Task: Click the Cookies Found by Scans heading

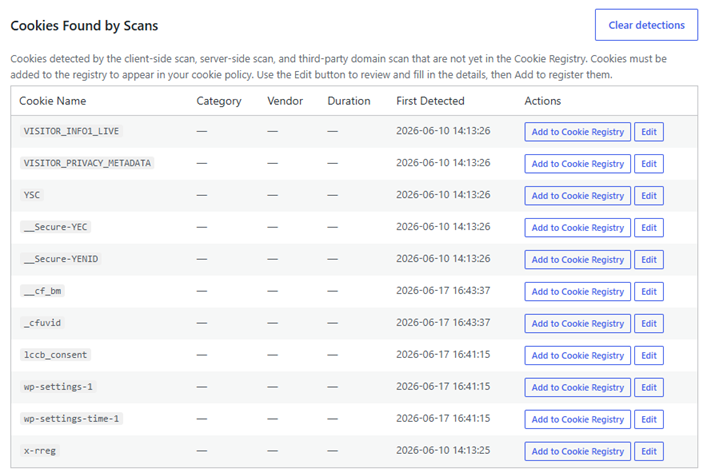Action: (84, 26)
